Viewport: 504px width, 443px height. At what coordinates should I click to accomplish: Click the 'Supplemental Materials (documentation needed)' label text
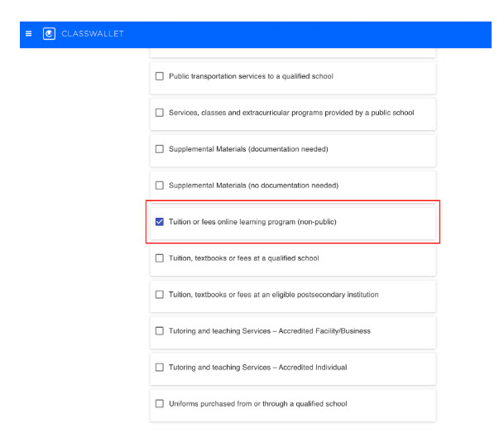248,149
